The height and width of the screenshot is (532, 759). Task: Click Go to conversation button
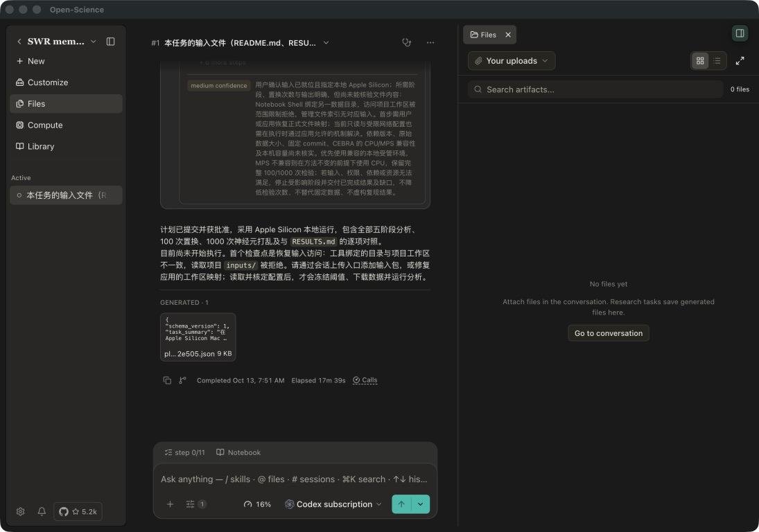[608, 333]
